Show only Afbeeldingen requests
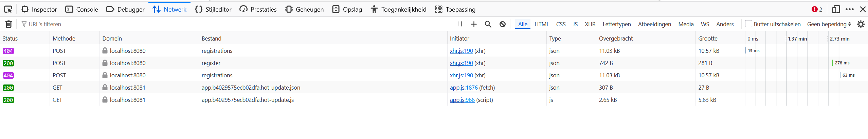Screen dimensions: 868x139 654,24
